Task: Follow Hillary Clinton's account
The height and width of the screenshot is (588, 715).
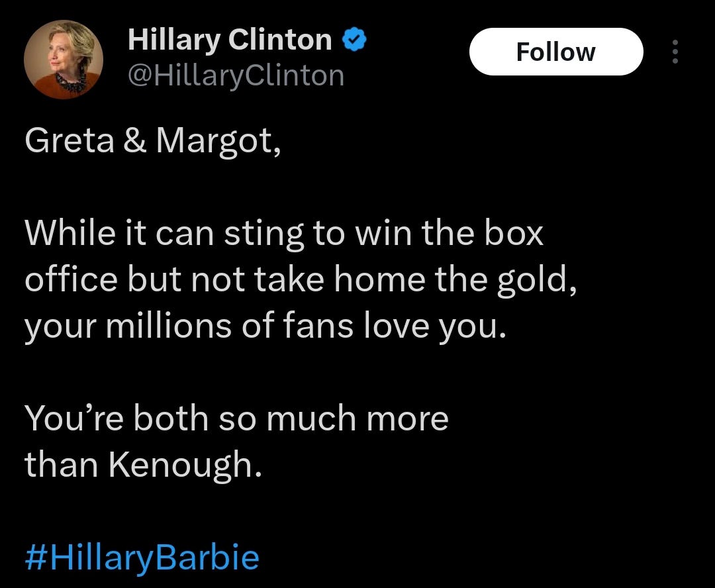Action: (x=555, y=52)
